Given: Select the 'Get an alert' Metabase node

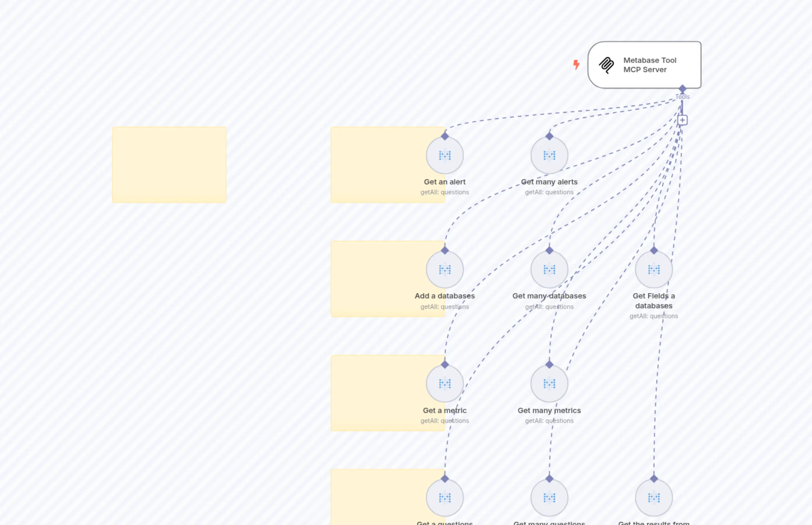Looking at the screenshot, I should point(445,155).
